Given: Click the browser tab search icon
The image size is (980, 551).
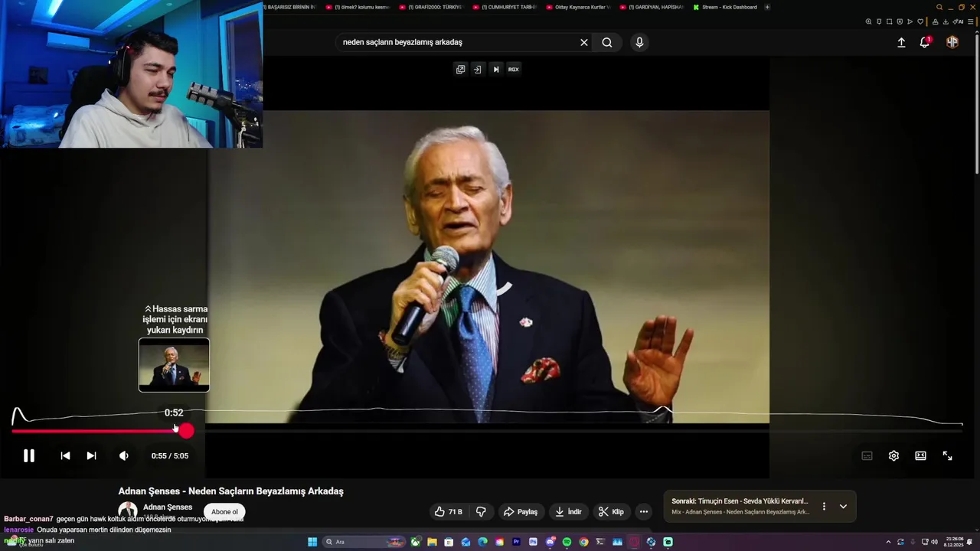Looking at the screenshot, I should 939,7.
